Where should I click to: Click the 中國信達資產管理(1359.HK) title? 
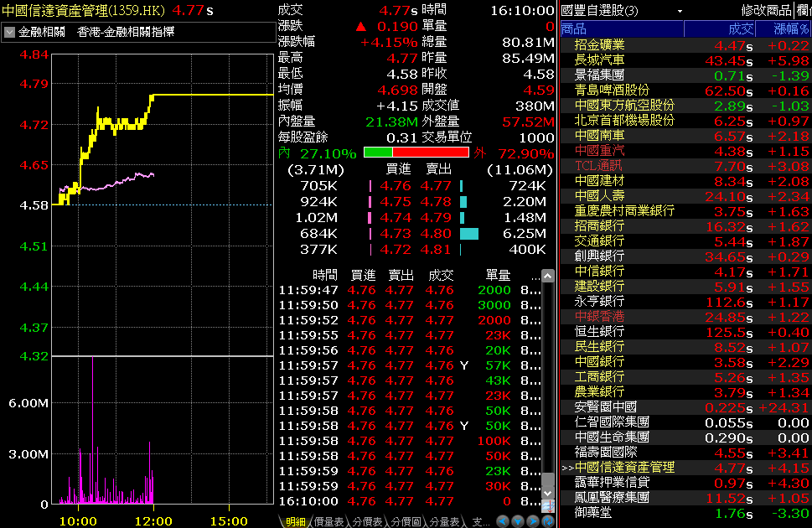83,10
